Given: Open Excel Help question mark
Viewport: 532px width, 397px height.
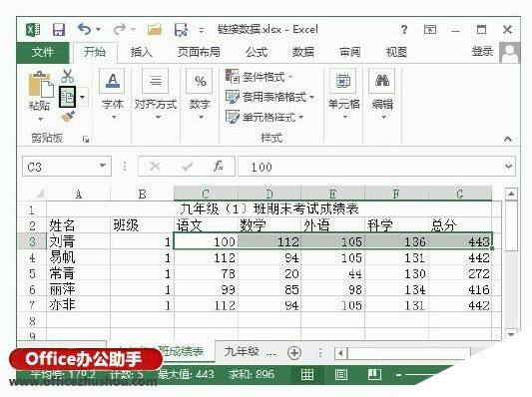Looking at the screenshot, I should click(404, 30).
